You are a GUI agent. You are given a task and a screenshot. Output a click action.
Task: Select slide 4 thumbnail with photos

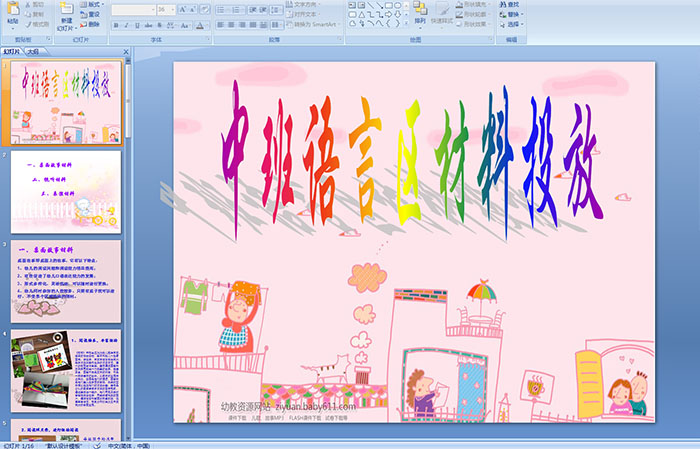click(66, 371)
